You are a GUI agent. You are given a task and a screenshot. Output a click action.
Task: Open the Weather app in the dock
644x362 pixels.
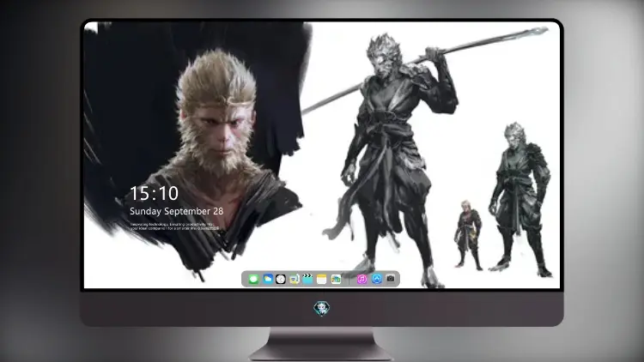coord(268,279)
